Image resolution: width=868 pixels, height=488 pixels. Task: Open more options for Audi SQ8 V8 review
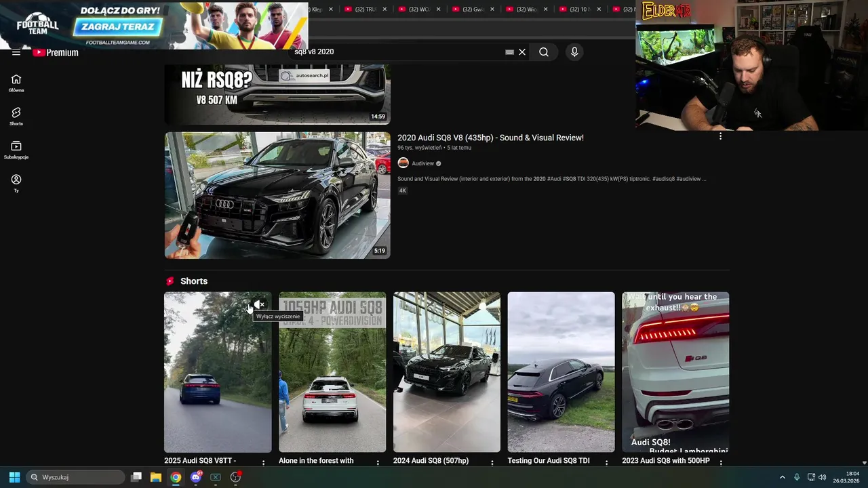[720, 136]
